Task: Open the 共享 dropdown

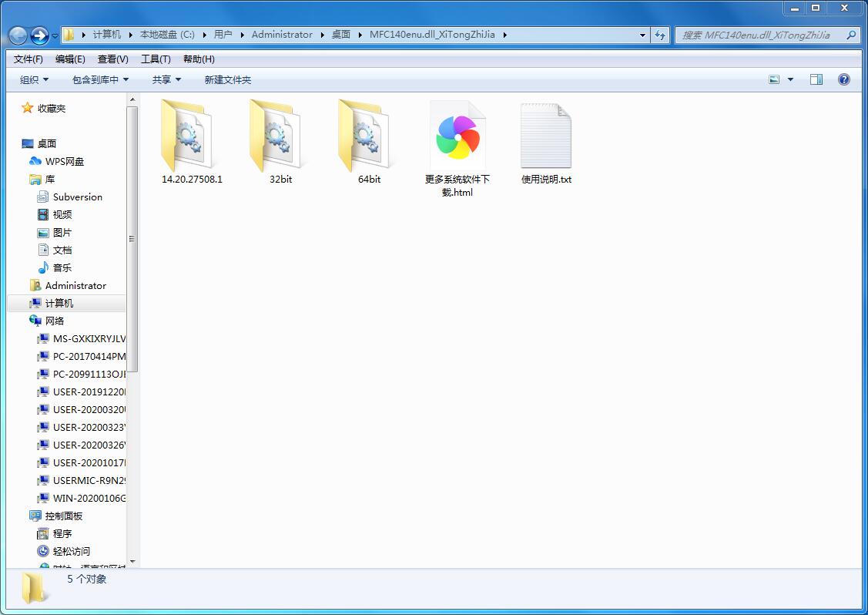Action: [166, 80]
